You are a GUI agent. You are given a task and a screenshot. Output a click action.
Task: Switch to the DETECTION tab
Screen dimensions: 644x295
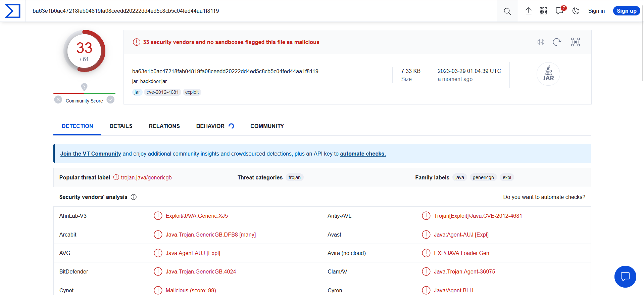(77, 126)
